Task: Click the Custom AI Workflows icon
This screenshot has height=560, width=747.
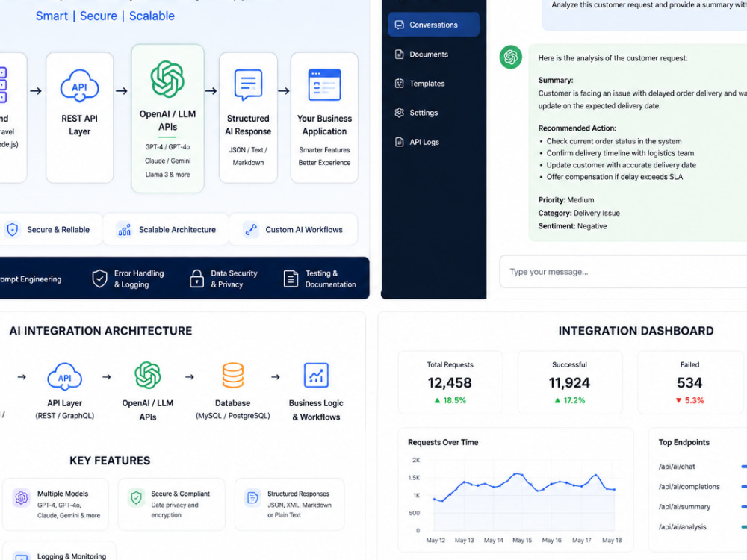Action: tap(251, 229)
